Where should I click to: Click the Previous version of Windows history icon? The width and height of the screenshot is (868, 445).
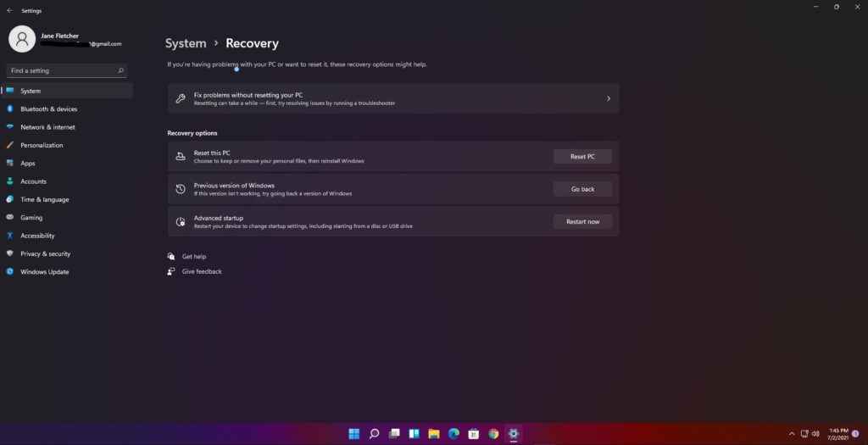click(181, 189)
